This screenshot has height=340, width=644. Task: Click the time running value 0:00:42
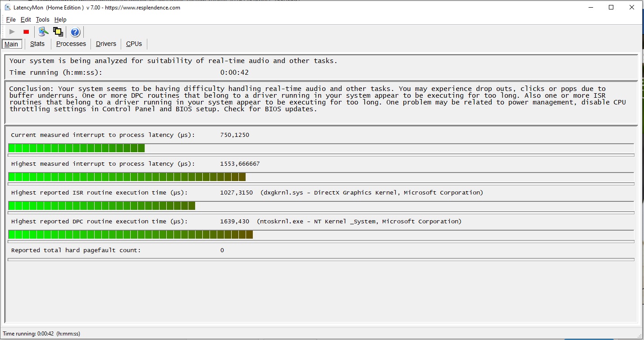coord(234,73)
